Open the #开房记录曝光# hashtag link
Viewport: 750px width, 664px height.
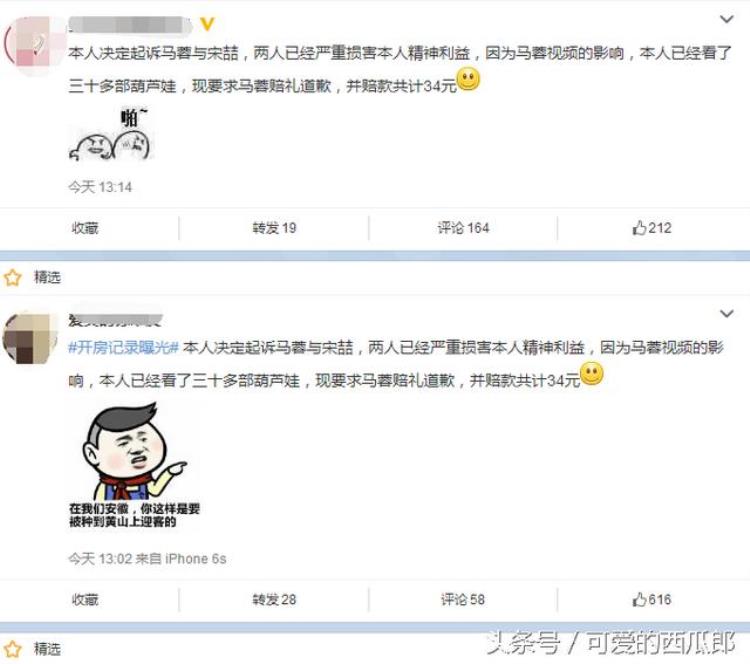pyautogui.click(x=123, y=348)
